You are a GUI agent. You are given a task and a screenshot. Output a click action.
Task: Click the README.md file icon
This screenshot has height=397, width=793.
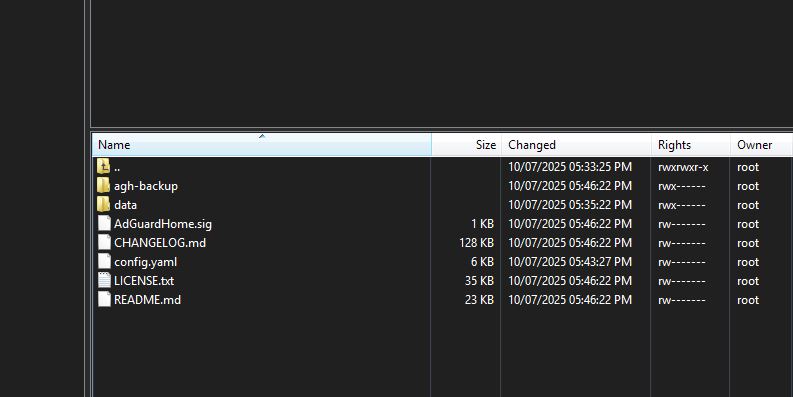click(104, 299)
